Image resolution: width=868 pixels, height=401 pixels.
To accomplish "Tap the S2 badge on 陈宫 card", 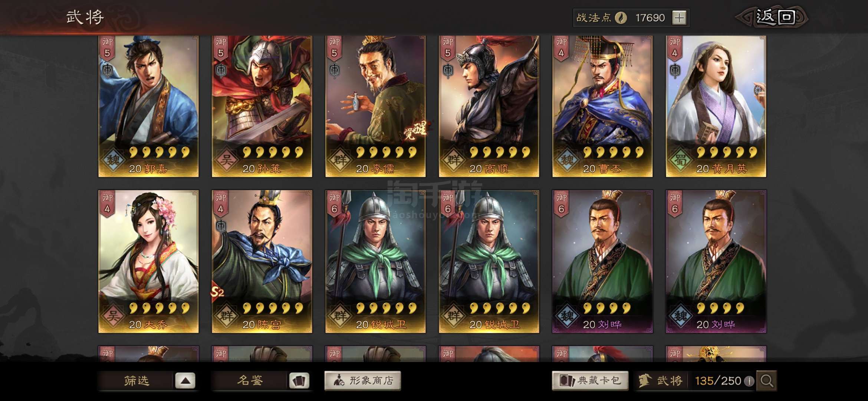I will pyautogui.click(x=218, y=291).
